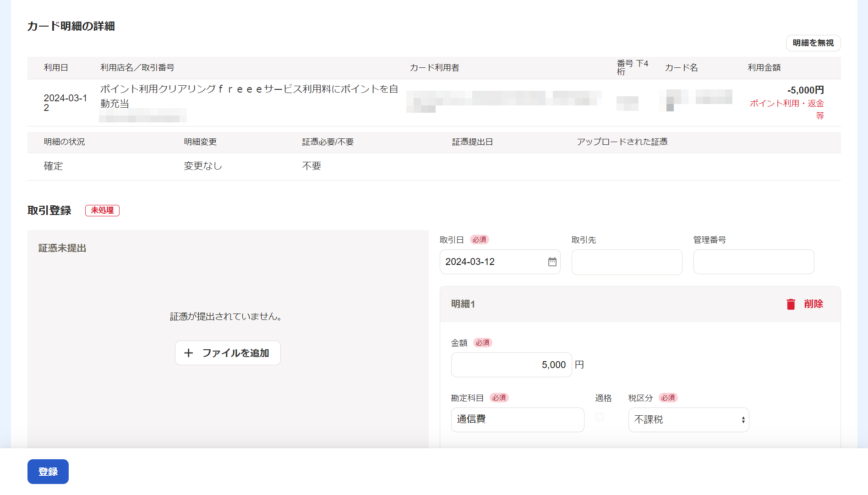Click the 証憑が提出されていません。 message
Viewport: 868px width, 495px height.
pos(226,317)
